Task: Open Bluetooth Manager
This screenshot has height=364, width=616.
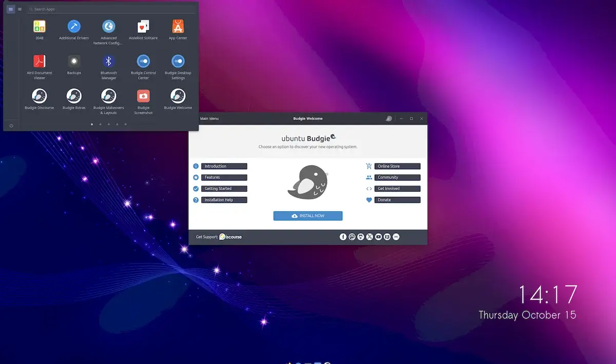Action: (108, 67)
